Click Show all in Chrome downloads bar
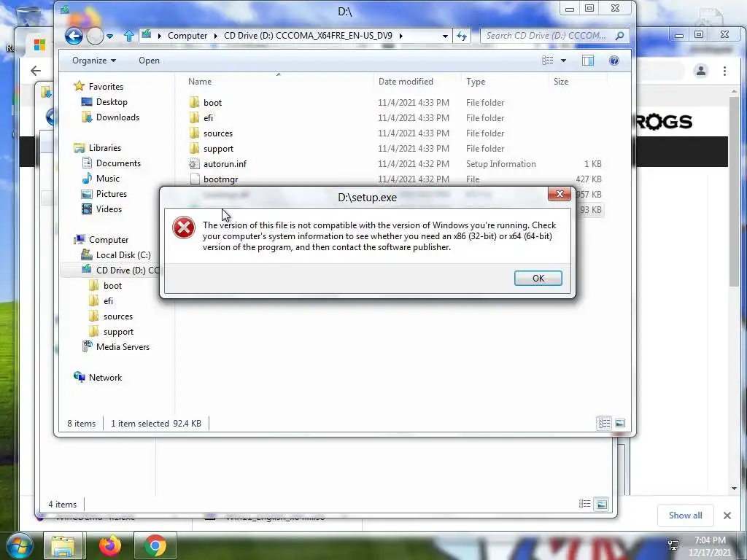 tap(685, 516)
